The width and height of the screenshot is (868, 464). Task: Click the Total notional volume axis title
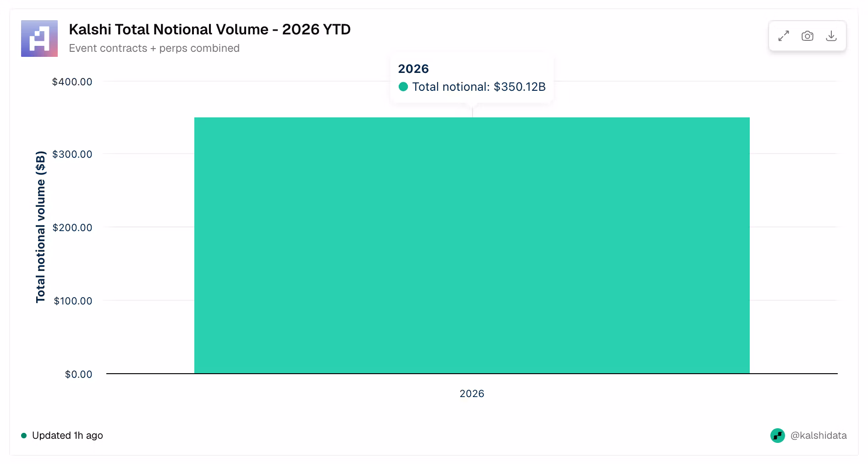coord(41,227)
